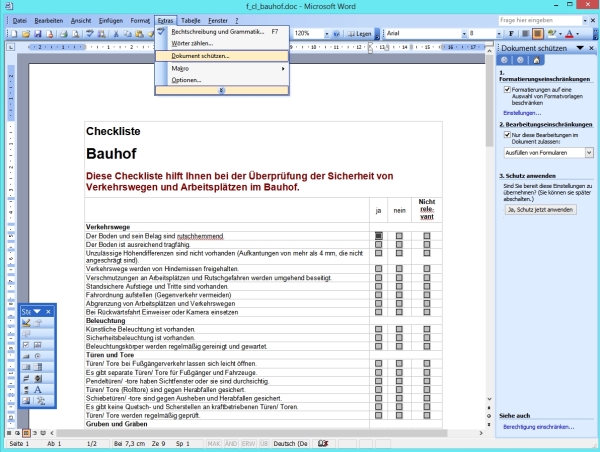Toggle the Formatierungen restriction checkbox
600x452 pixels.
coord(508,89)
